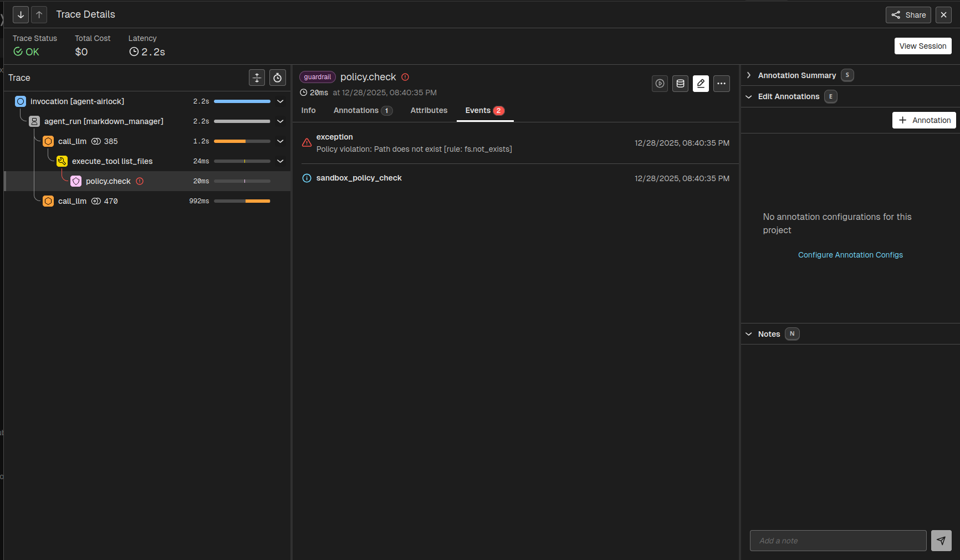Screen dimensions: 960x560
Task: Click the add to dataset database icon
Action: pos(680,84)
